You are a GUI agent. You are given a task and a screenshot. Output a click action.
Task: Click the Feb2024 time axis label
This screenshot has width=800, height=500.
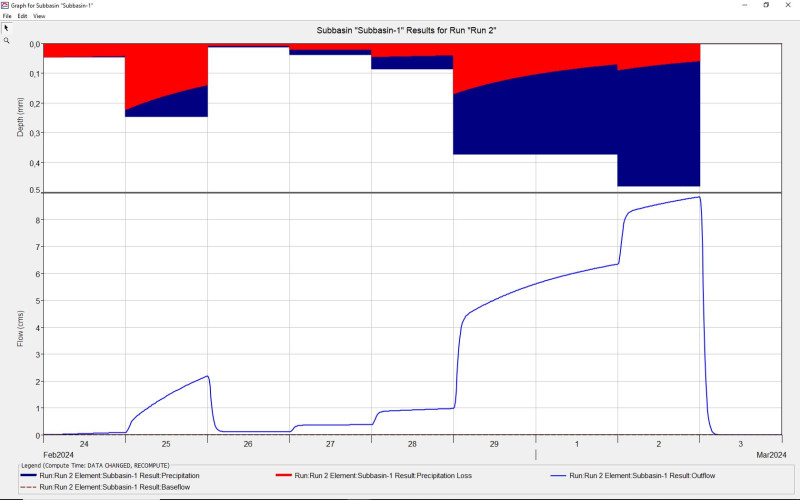(58, 454)
